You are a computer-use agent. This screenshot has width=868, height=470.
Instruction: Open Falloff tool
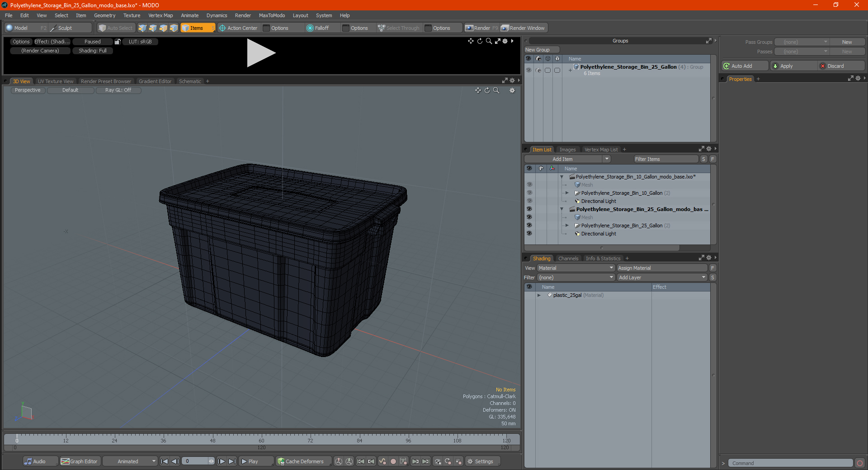[318, 28]
